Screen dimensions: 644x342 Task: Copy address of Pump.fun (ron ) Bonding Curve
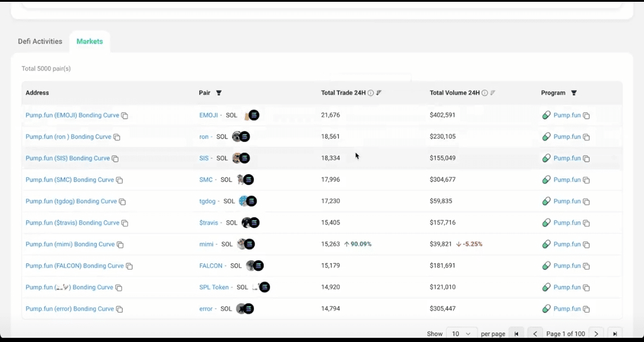[x=117, y=137]
